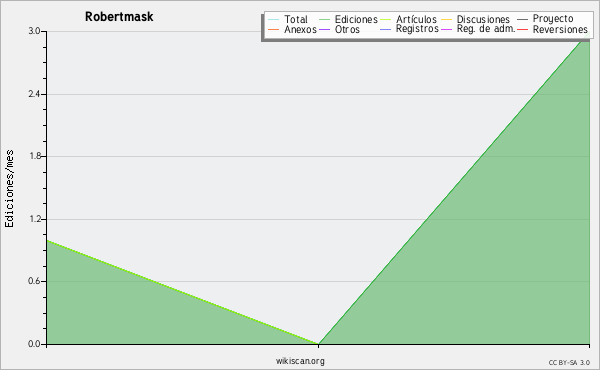Click the 1.2 y-axis value
600x370 pixels.
pos(34,219)
